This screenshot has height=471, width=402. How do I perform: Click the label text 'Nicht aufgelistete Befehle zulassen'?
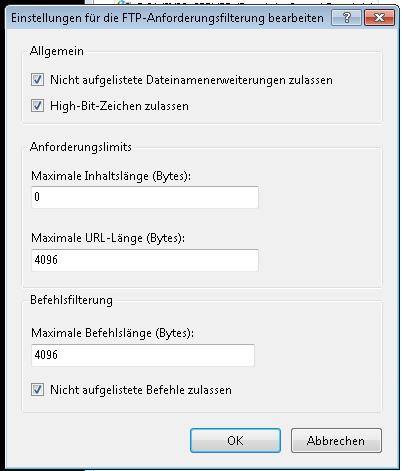141,390
